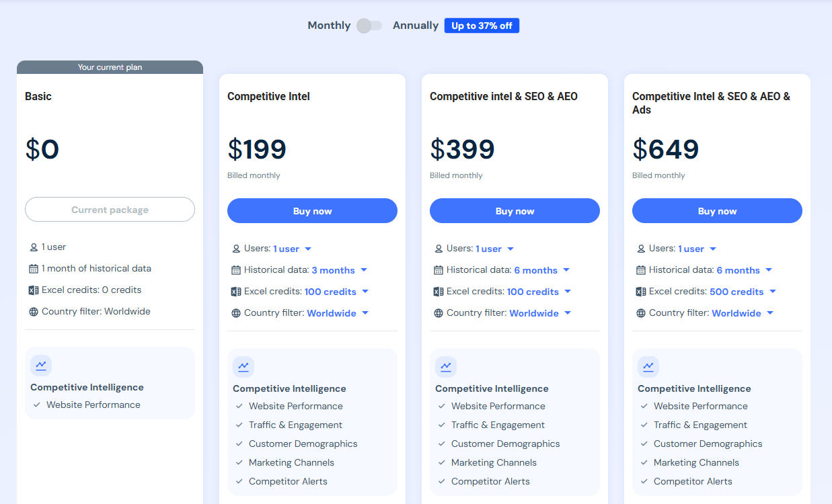This screenshot has width=832, height=504.
Task: Click the chart icon in the $649 plan card
Action: click(648, 367)
